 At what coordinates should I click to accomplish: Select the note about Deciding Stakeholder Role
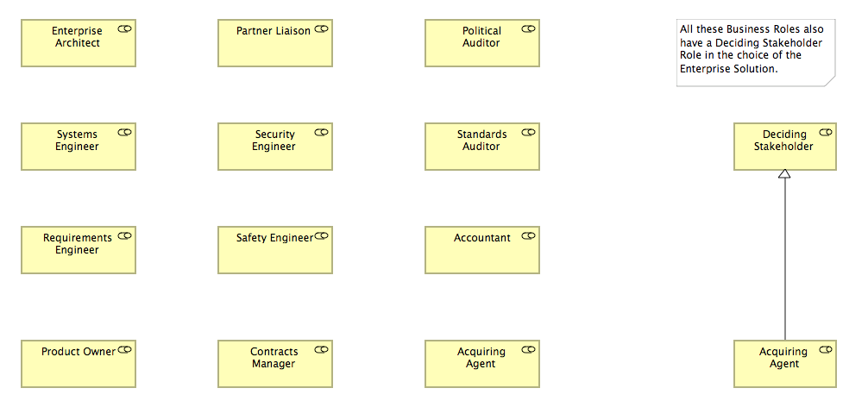(x=756, y=53)
